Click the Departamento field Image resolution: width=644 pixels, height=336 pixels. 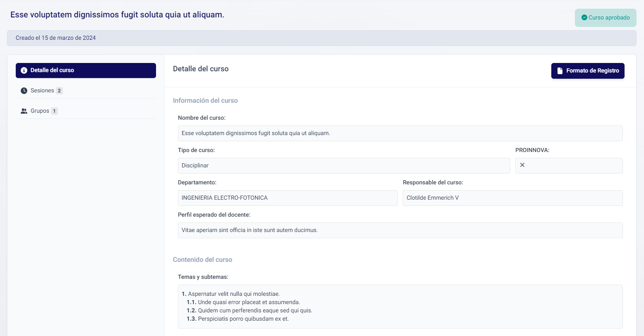pos(287,198)
